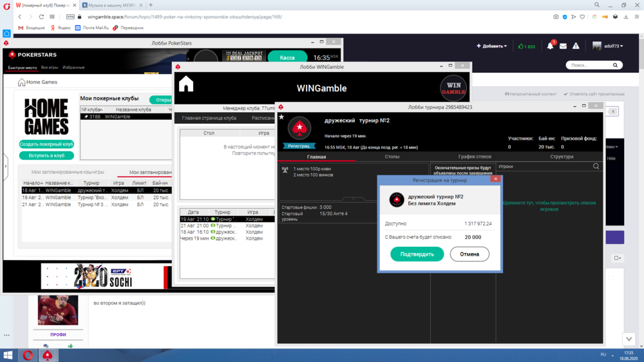Expand the adolf73 user menu
The width and height of the screenshot is (644, 362).
pos(608,46)
